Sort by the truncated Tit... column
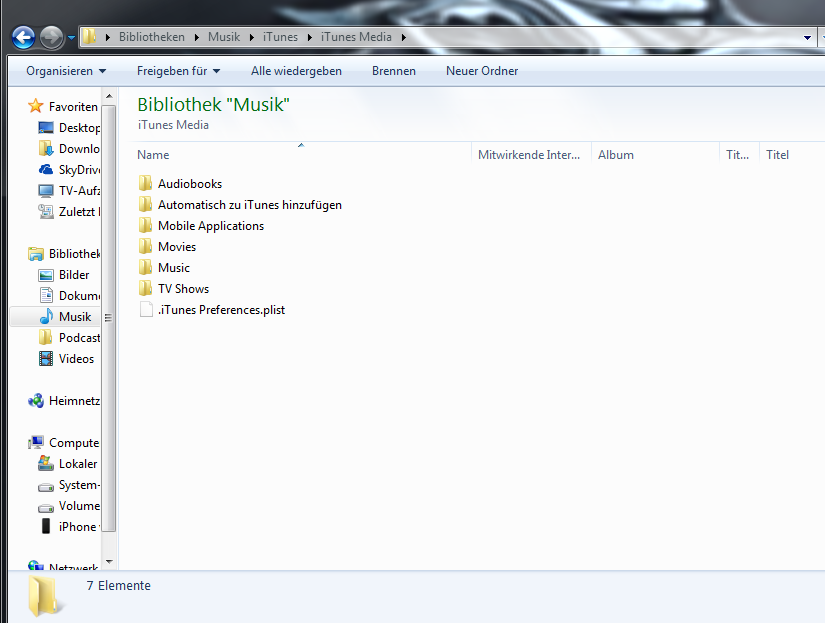 (x=739, y=155)
